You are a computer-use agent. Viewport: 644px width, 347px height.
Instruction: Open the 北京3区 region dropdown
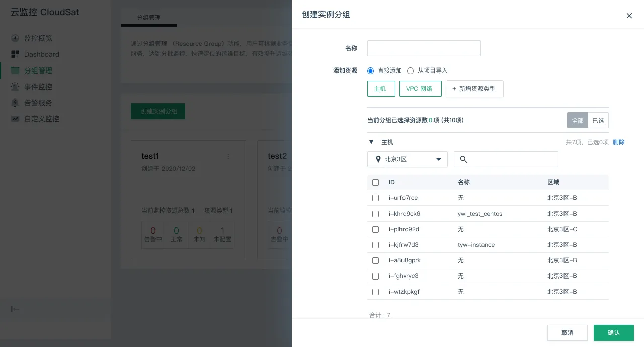click(x=407, y=159)
